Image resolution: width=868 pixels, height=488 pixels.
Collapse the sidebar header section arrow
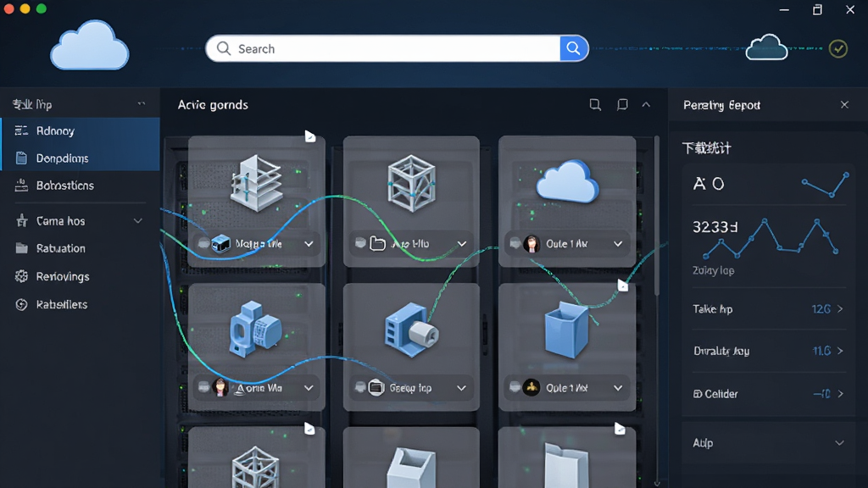(x=142, y=104)
